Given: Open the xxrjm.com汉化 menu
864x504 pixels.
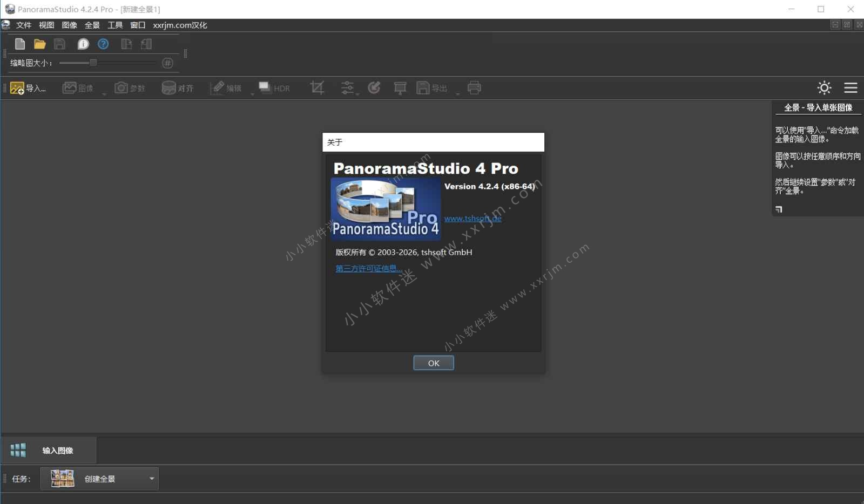Looking at the screenshot, I should click(x=180, y=25).
